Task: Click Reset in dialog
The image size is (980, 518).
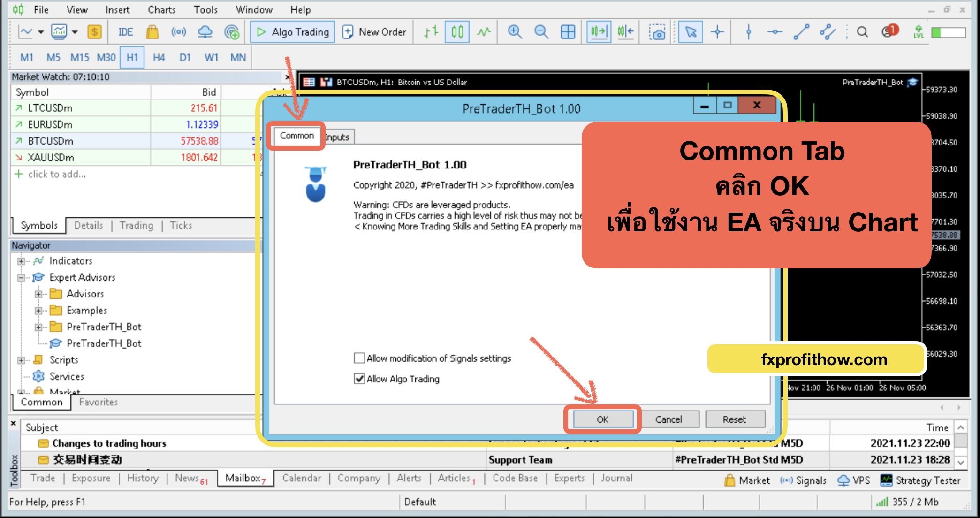Action: pos(734,419)
